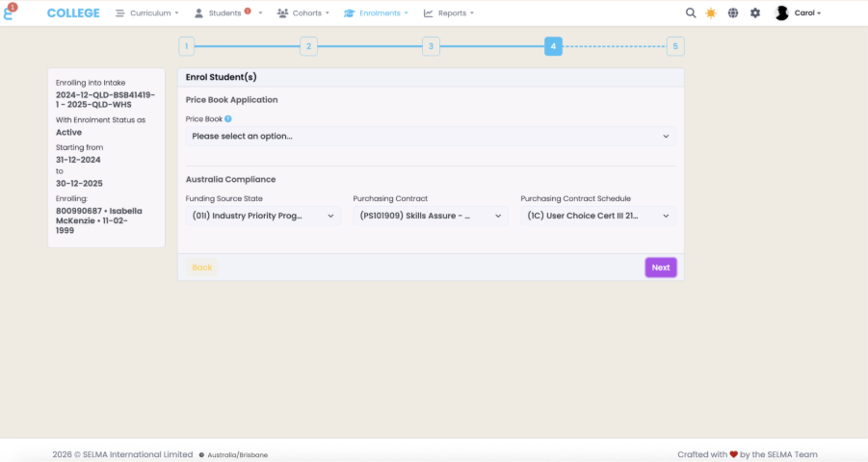Screen dimensions: 868x462
Task: Expand the Price Book dropdown
Action: pos(430,137)
